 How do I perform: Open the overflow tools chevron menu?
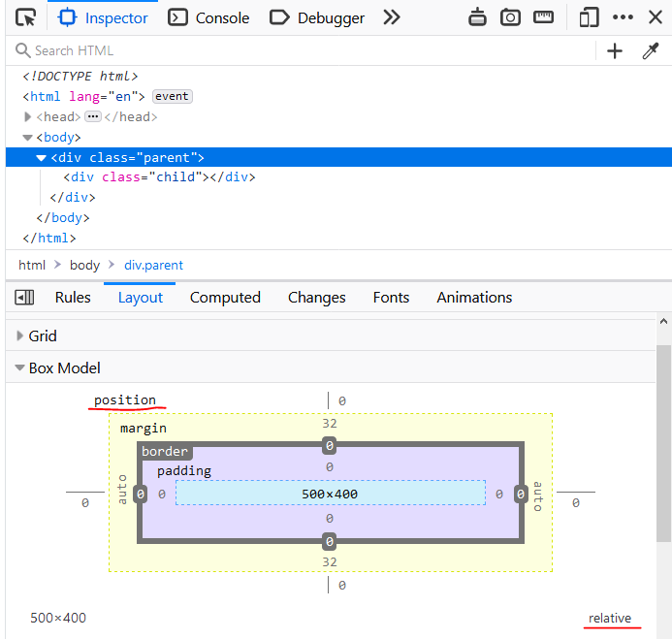click(392, 17)
